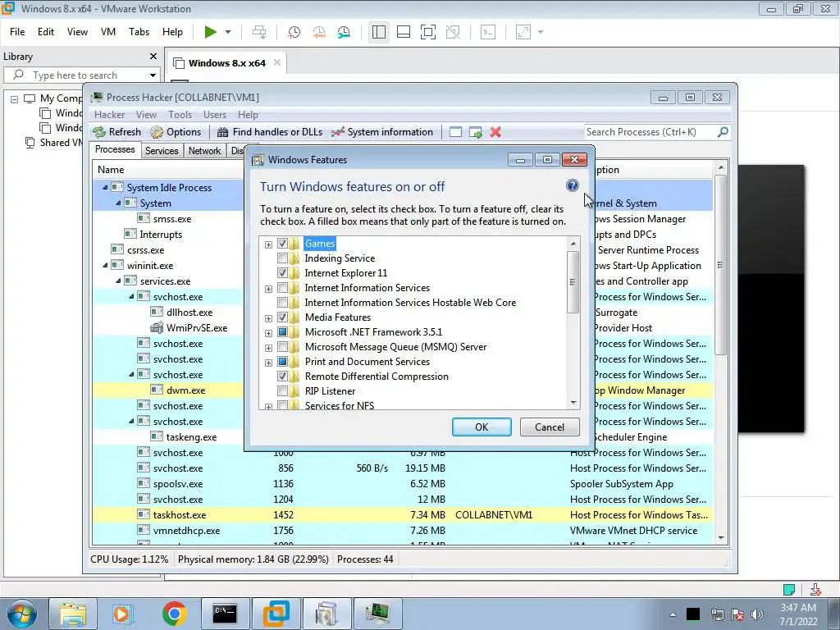Open the Hacker menu in Process Hacker

pyautogui.click(x=109, y=115)
